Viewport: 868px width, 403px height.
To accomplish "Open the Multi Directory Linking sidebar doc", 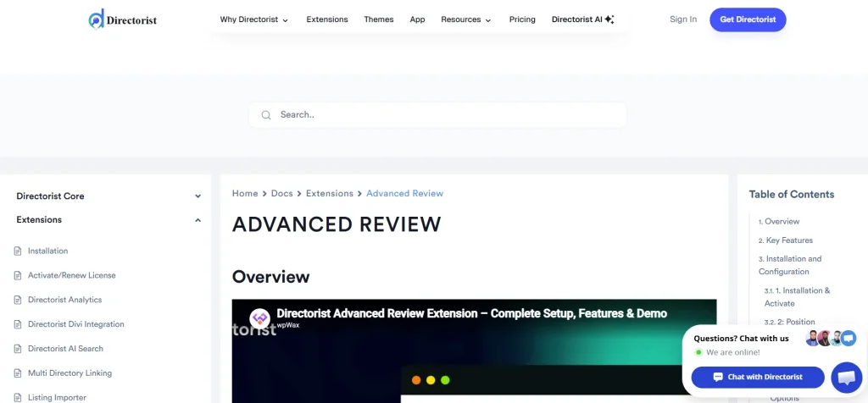I will [x=70, y=373].
